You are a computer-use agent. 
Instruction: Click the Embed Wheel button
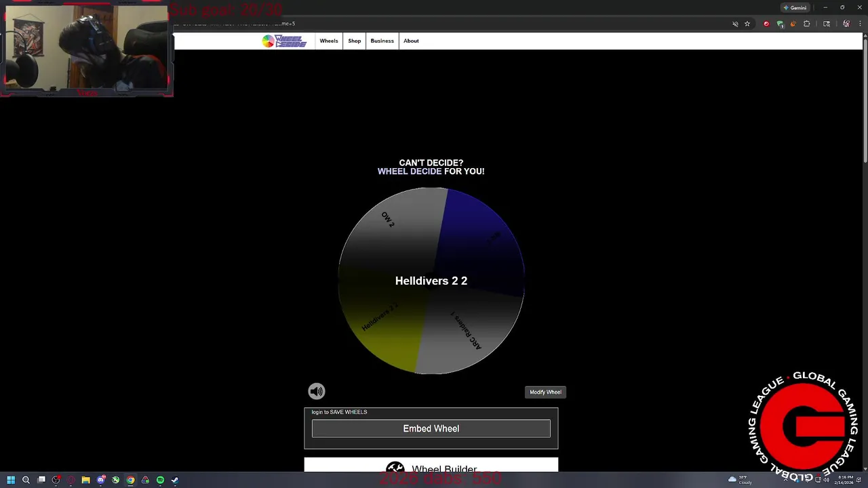click(x=431, y=428)
